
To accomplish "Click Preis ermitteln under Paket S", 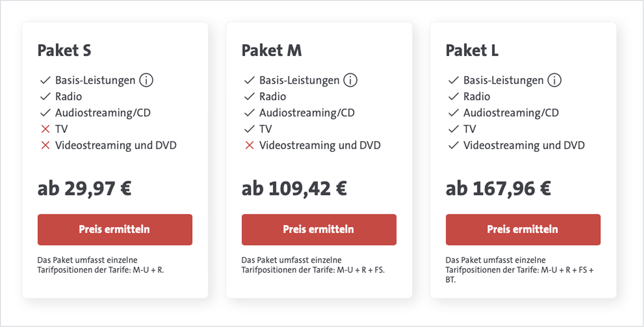I will [x=115, y=229].
